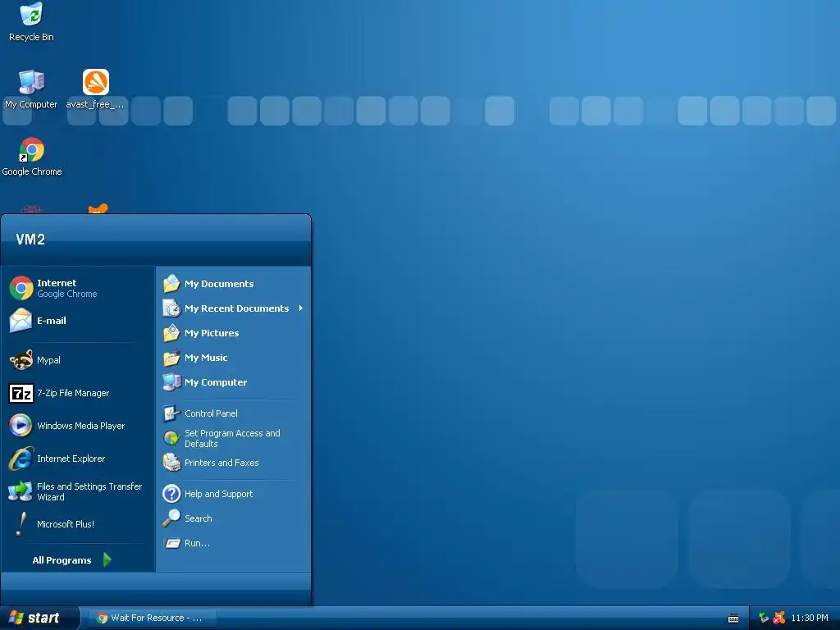Viewport: 840px width, 630px height.
Task: Click Set Program Access and Defaults text
Action: (232, 438)
